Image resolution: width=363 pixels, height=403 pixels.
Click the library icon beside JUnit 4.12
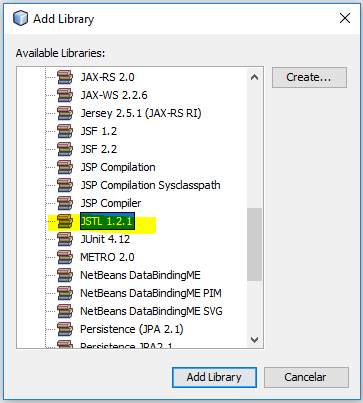click(65, 239)
